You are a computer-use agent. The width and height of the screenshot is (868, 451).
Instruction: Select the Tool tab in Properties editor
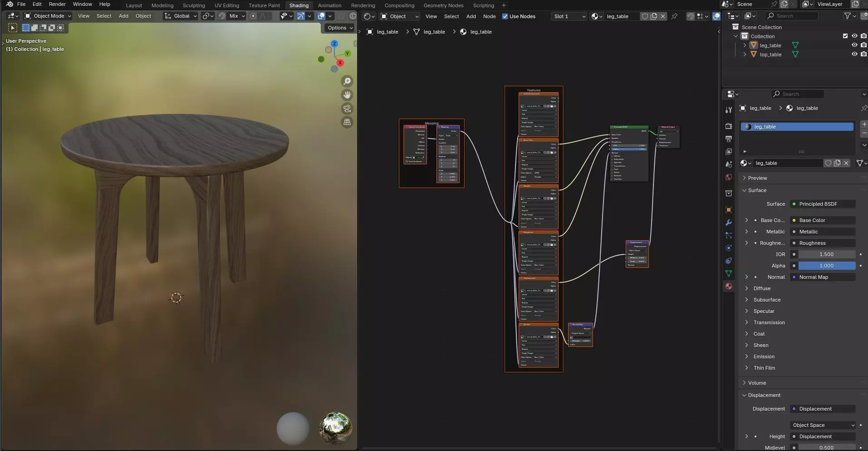point(729,110)
